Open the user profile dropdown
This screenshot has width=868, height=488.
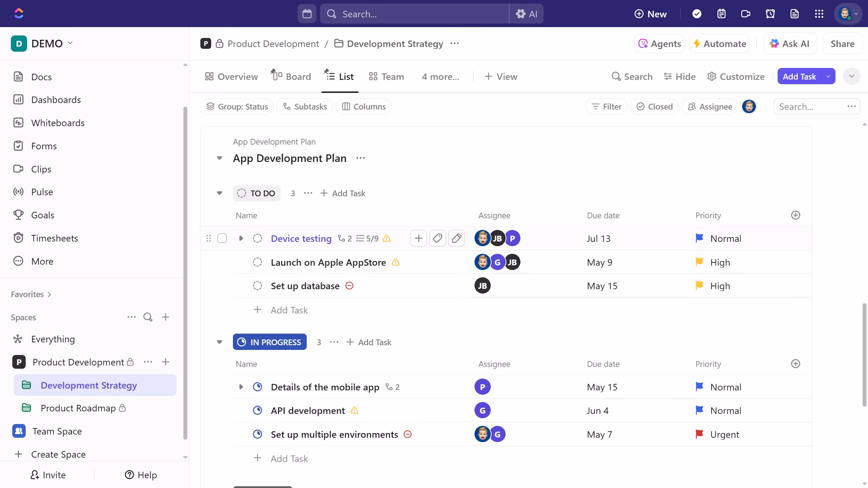pos(848,14)
